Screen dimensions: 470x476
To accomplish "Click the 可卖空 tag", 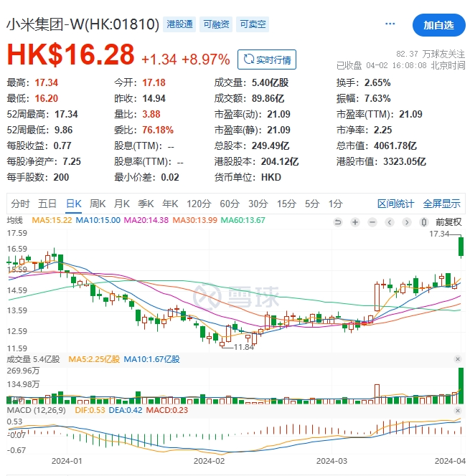I will pyautogui.click(x=253, y=24).
